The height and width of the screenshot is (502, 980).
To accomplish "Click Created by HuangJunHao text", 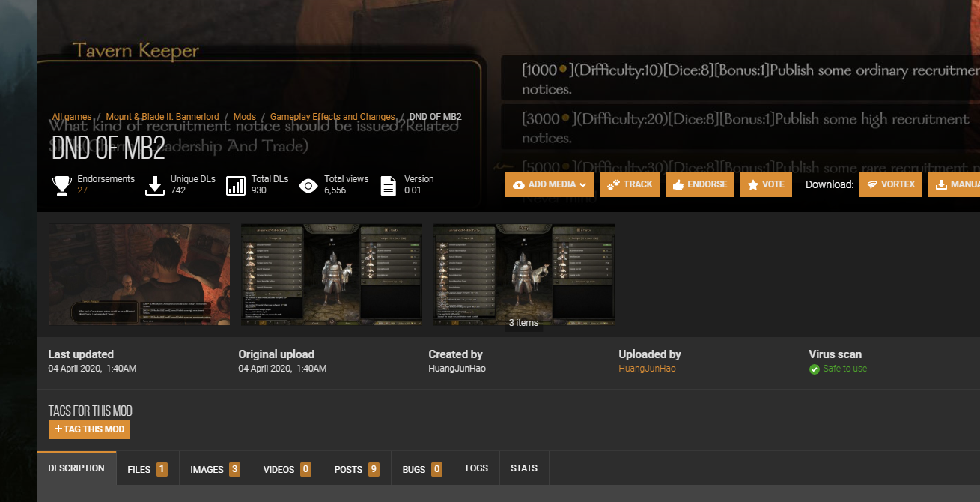I will point(457,369).
